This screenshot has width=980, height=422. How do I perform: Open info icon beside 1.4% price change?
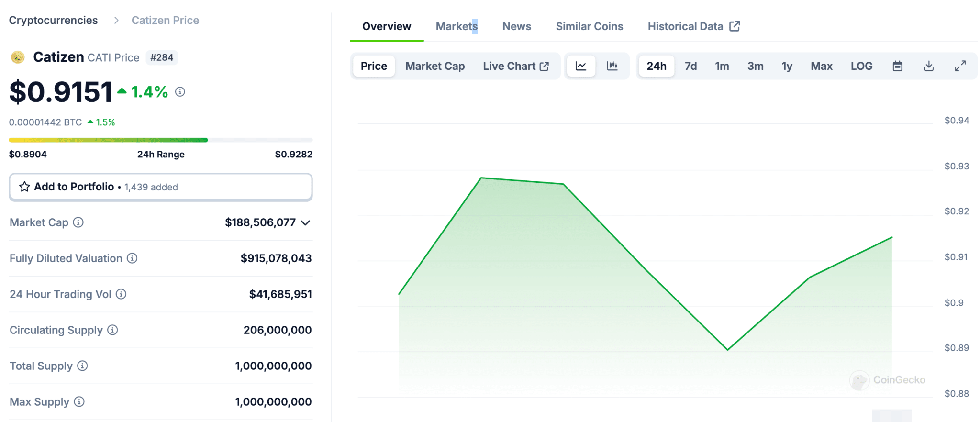click(180, 91)
